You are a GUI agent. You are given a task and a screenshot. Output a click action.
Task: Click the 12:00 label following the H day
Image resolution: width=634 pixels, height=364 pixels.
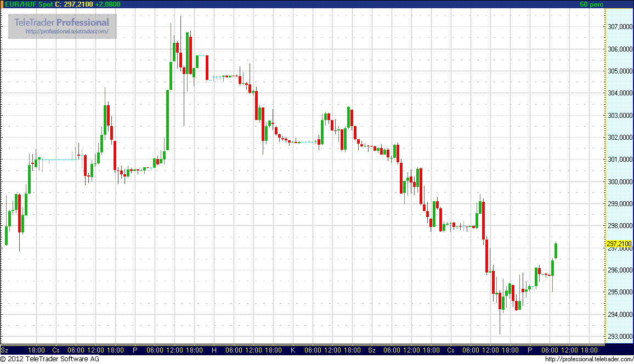pos(253,350)
